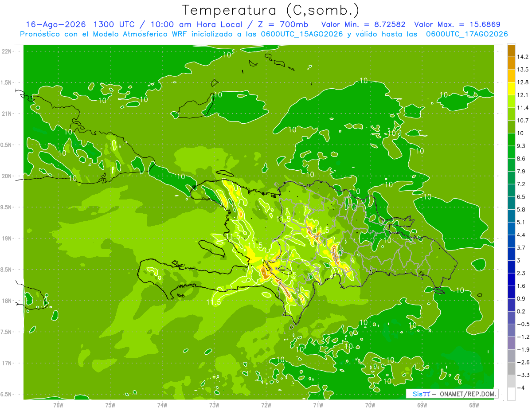
Task: Pick yellow legend swatch between 12.8 and 12.1
Action: coord(511,89)
